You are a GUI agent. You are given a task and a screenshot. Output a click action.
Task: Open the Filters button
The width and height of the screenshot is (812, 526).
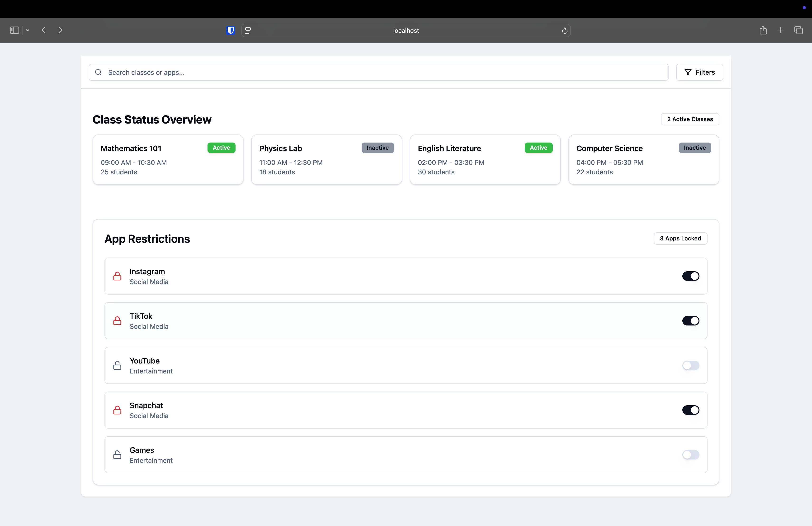coord(699,72)
